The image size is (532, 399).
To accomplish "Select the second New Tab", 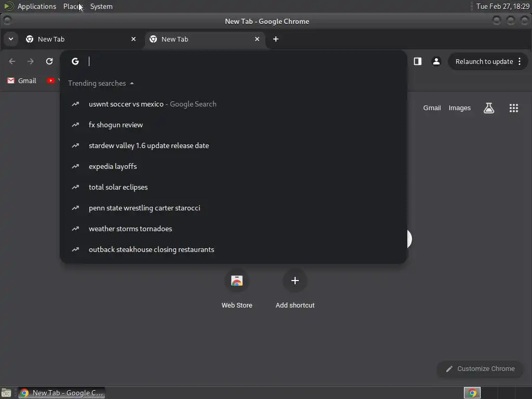I will (205, 39).
